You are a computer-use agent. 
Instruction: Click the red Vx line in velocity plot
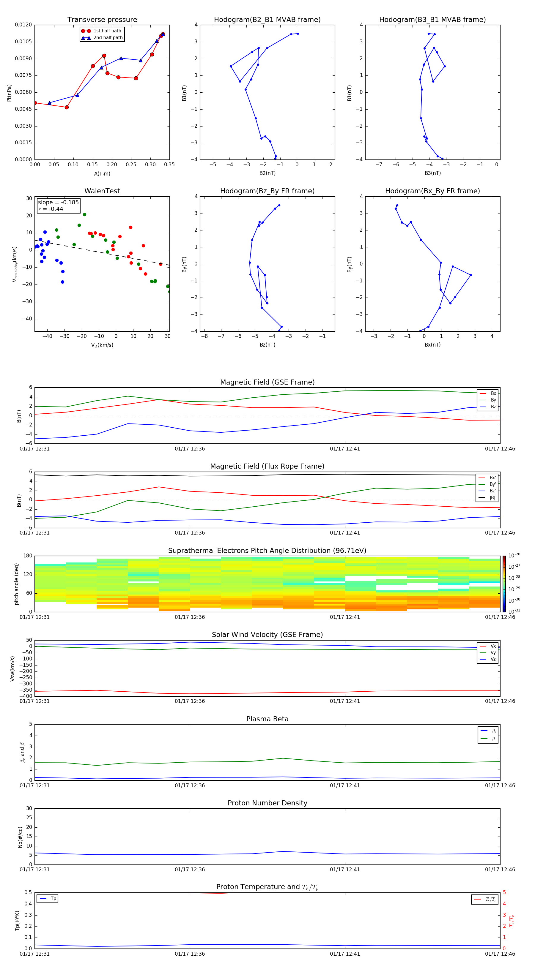tap(267, 693)
